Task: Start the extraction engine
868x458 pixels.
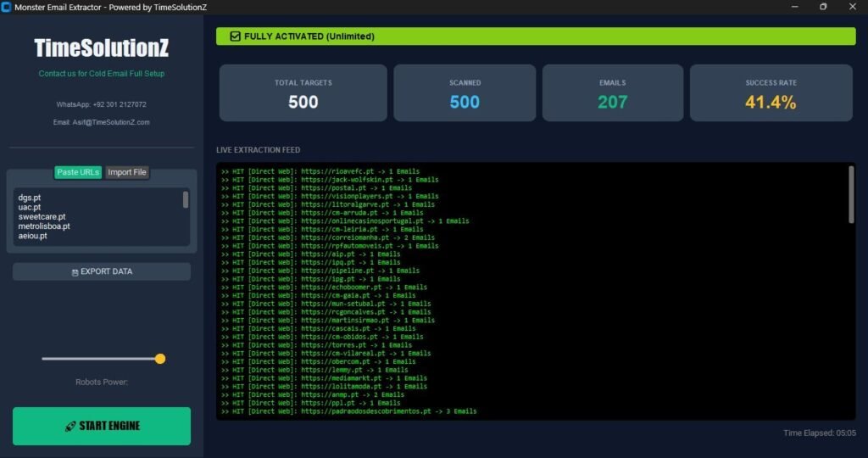Action: click(x=102, y=426)
